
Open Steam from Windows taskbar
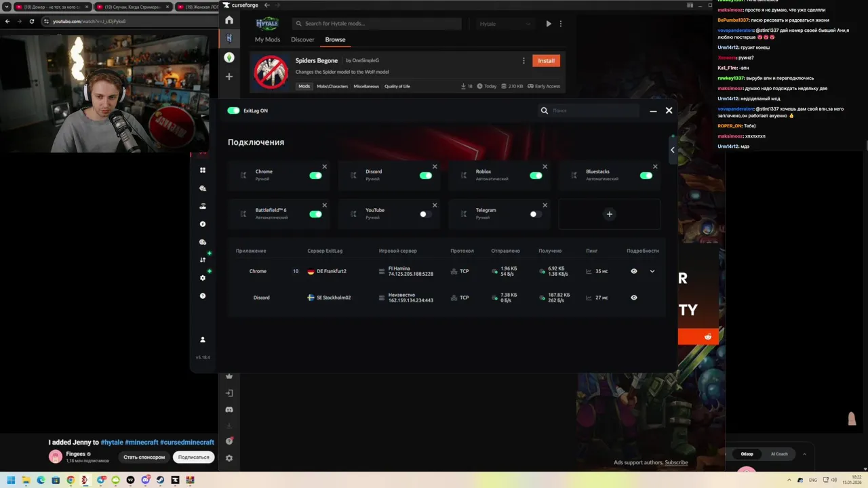click(160, 480)
